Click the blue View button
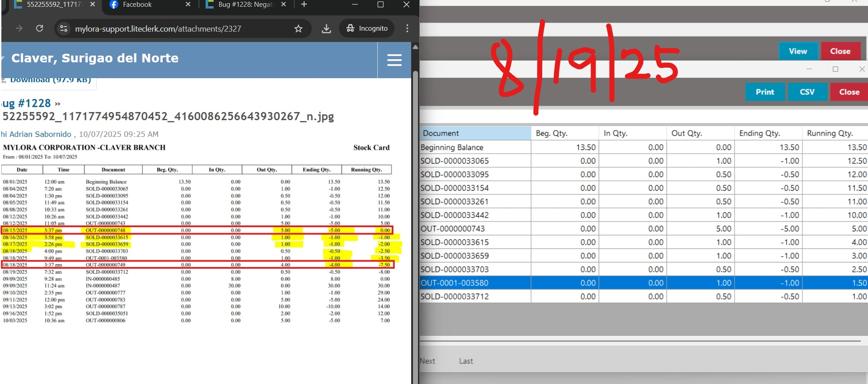868x384 pixels. [x=798, y=52]
